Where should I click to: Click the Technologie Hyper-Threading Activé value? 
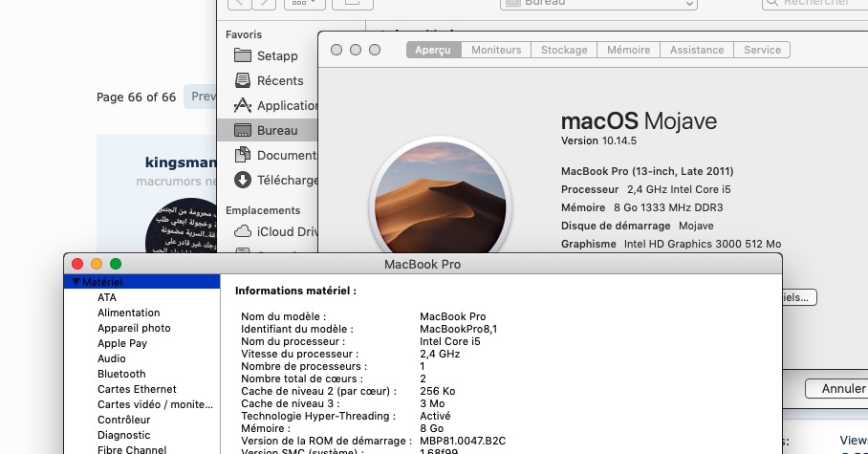pyautogui.click(x=435, y=416)
